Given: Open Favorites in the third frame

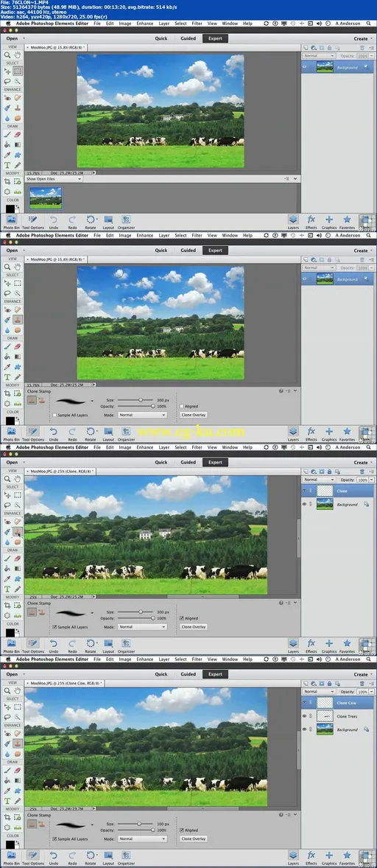Looking at the screenshot, I should pos(347,645).
